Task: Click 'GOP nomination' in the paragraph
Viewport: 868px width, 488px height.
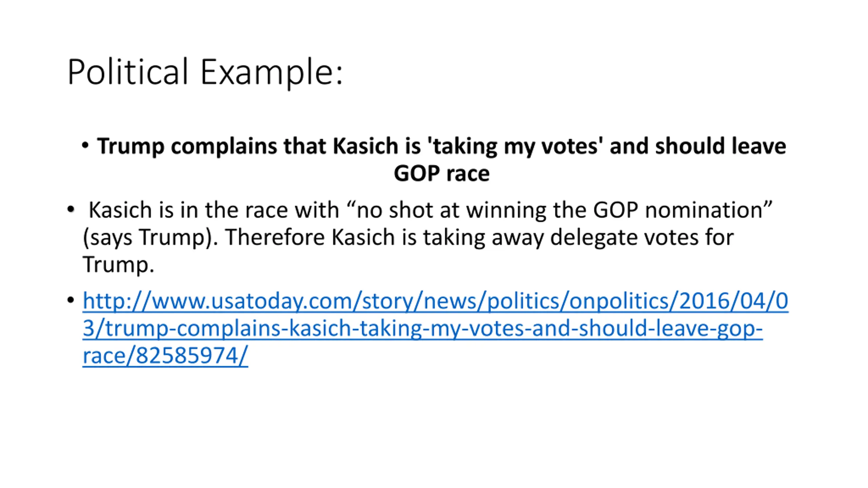Action: (x=683, y=210)
